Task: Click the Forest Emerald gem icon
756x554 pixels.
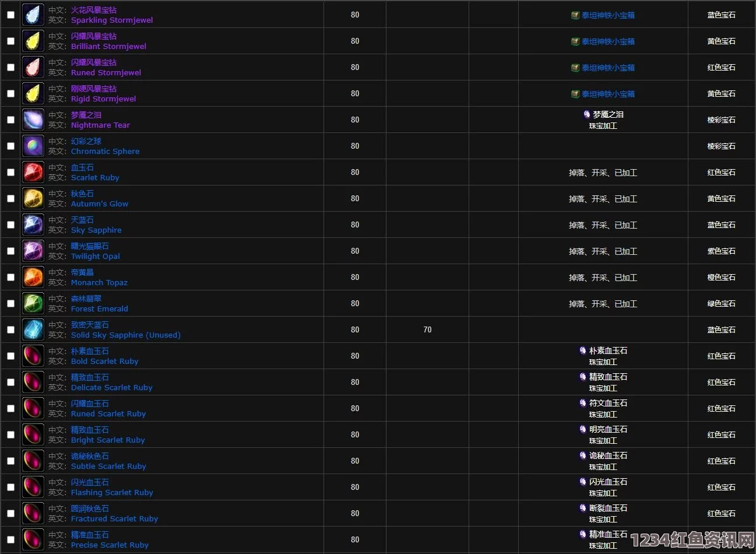Action: 33,303
